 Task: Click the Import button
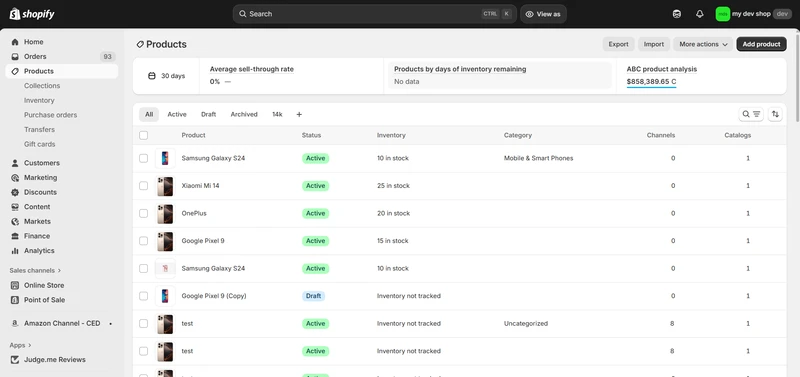654,44
